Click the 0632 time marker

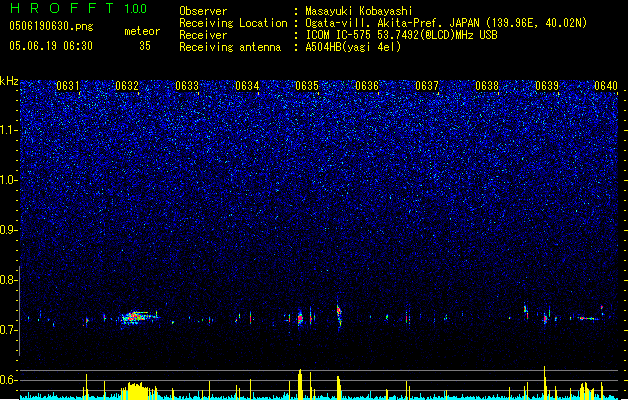(x=127, y=86)
